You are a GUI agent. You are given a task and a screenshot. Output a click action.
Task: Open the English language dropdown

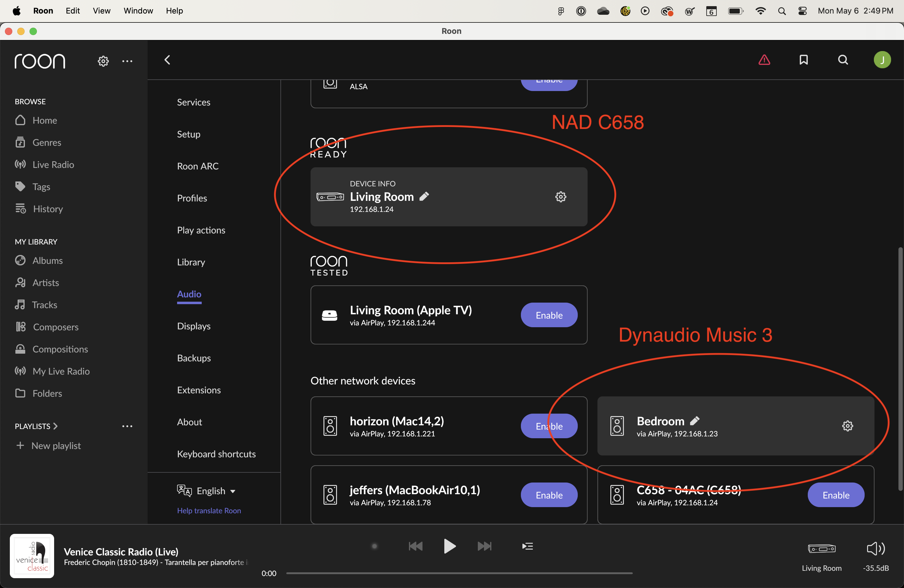206,491
